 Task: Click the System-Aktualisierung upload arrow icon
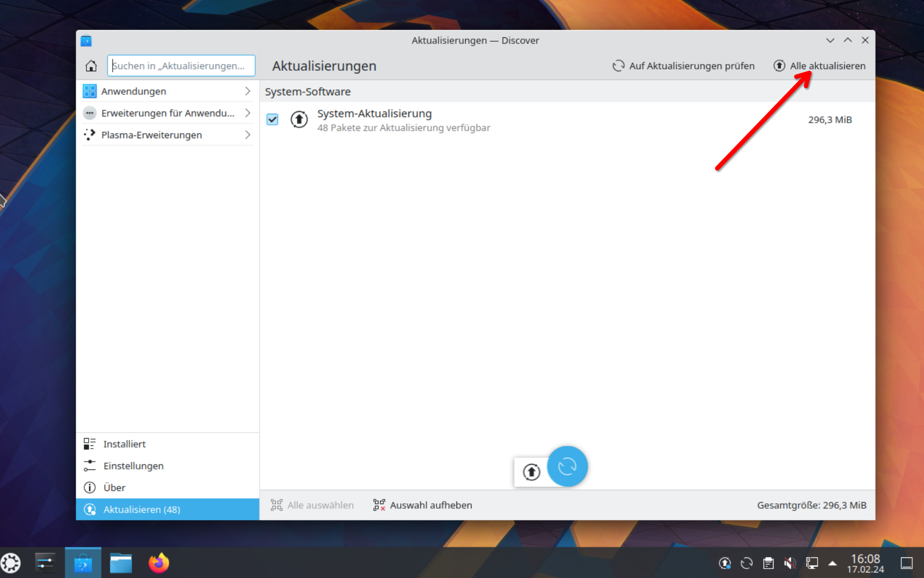pos(299,119)
